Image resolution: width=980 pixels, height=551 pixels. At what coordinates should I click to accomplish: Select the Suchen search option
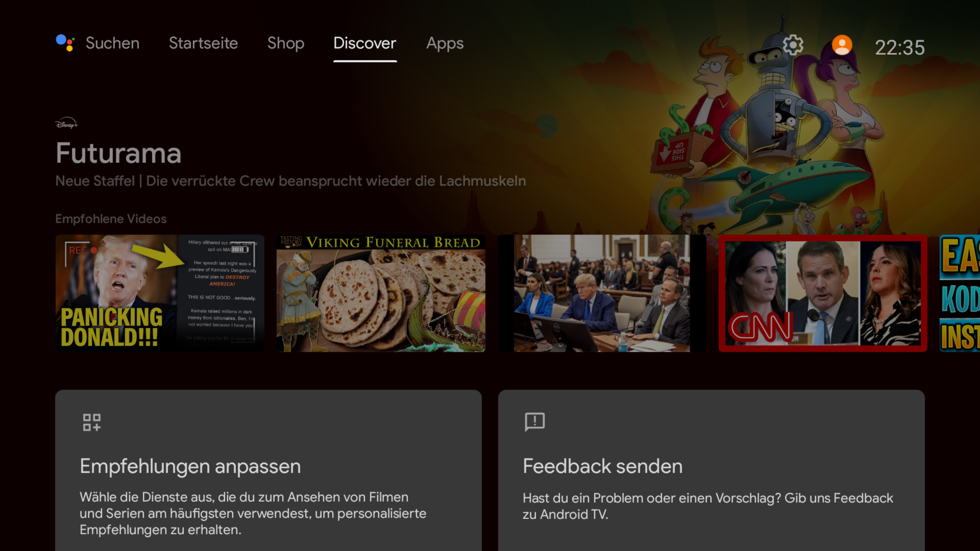pos(112,43)
